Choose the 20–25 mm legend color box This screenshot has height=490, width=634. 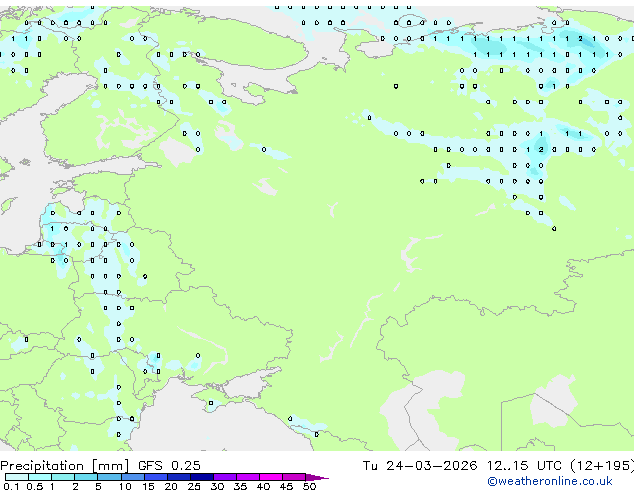point(178,477)
